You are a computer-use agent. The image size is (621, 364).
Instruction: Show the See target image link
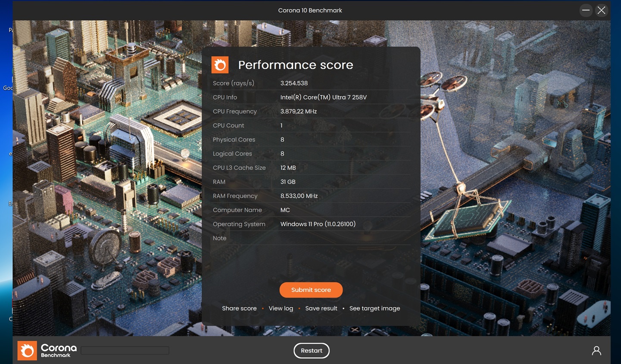(x=374, y=308)
